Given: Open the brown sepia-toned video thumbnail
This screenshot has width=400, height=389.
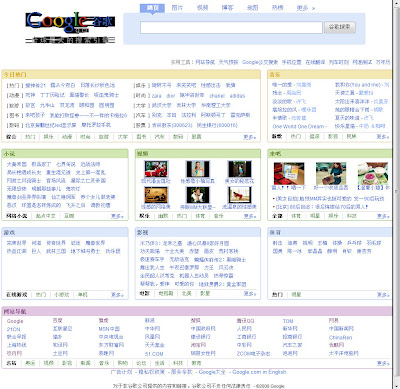Looking at the screenshot, I should point(156,195).
